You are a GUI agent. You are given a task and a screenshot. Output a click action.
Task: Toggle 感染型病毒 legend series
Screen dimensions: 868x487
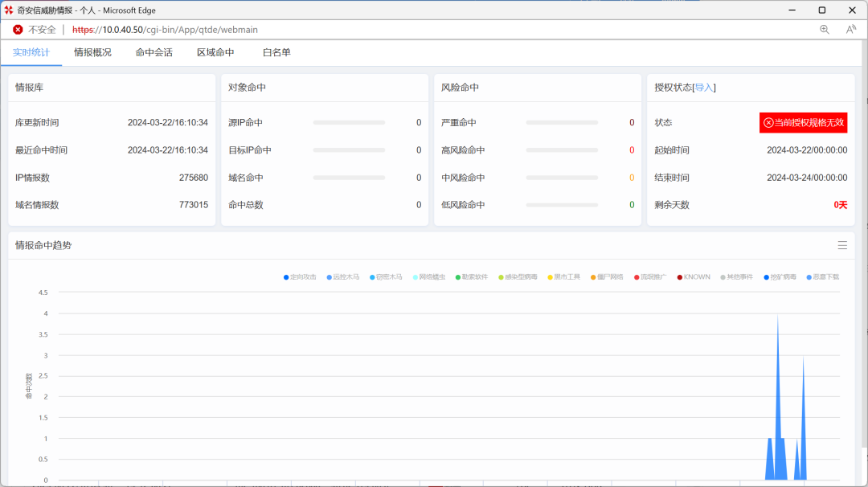tap(518, 277)
